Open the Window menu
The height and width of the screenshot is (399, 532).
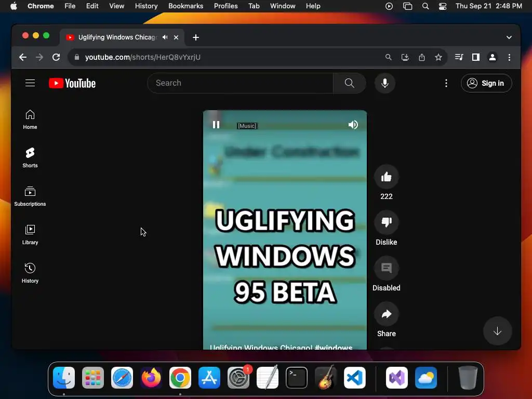pyautogui.click(x=283, y=6)
